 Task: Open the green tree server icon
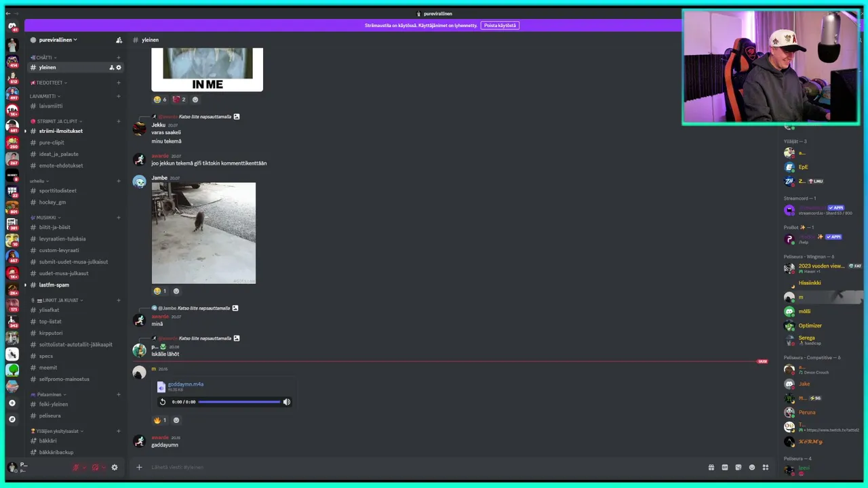[x=12, y=370]
